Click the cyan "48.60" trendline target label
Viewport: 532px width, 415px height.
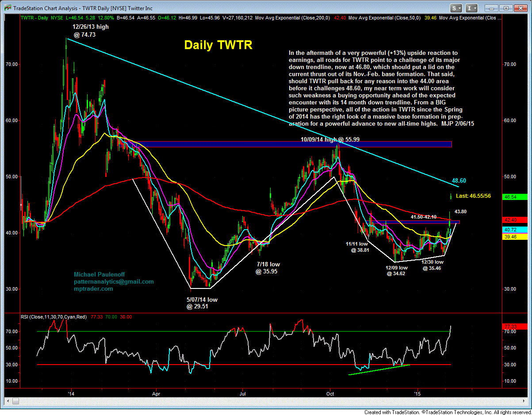coord(459,181)
